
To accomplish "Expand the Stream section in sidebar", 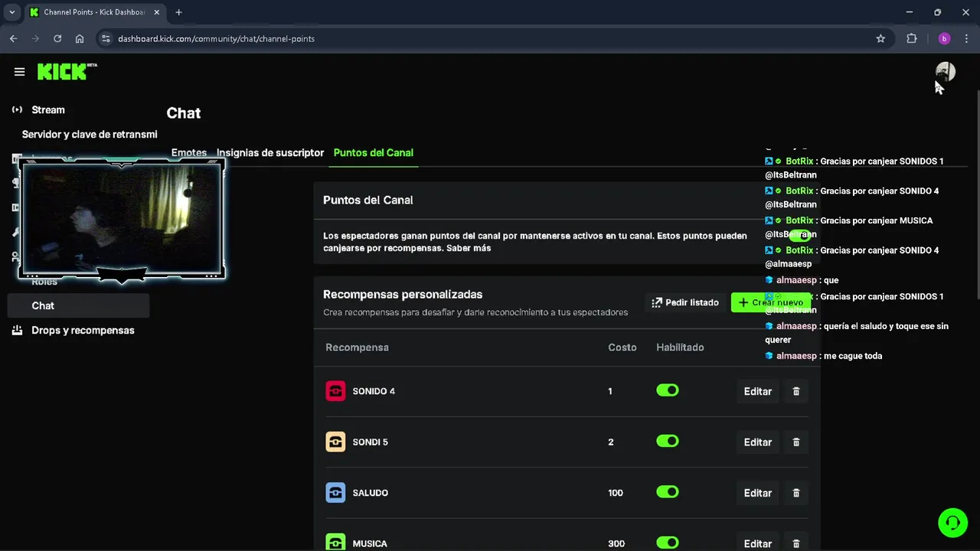I will click(x=48, y=109).
